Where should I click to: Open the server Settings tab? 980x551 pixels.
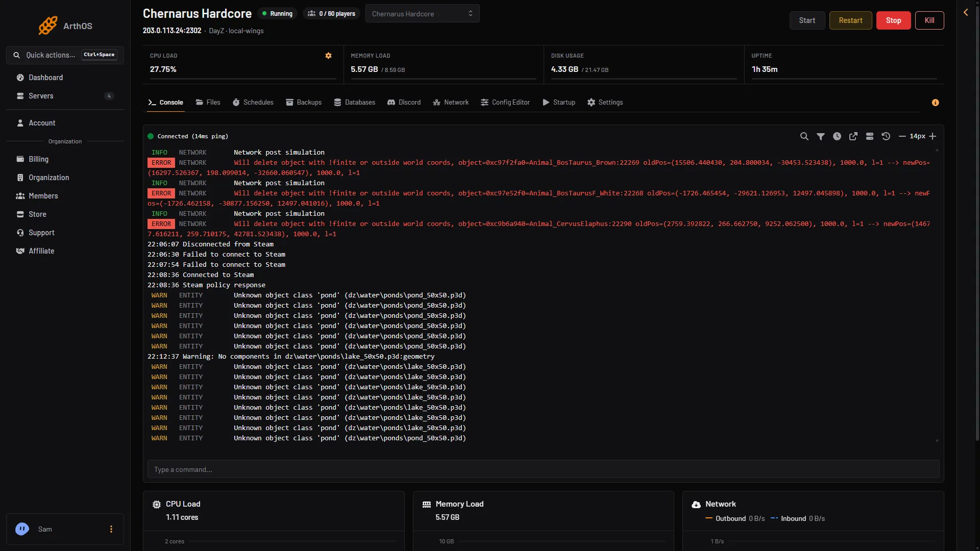click(x=605, y=103)
